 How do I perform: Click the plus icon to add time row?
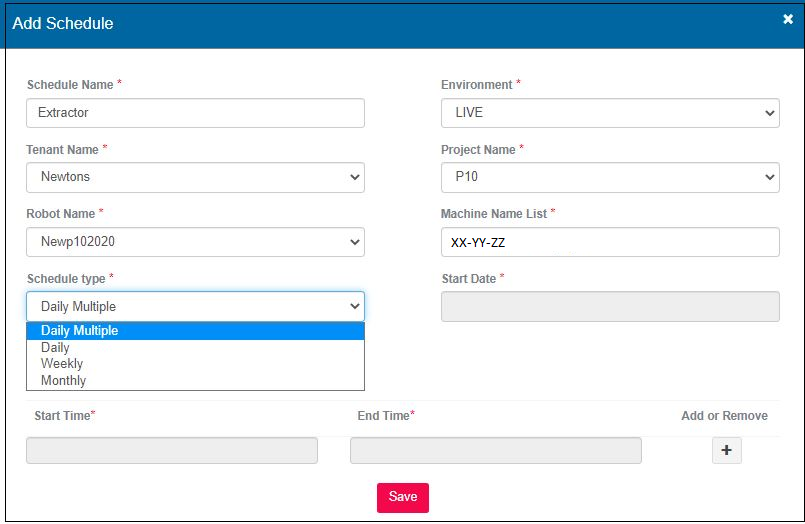726,451
